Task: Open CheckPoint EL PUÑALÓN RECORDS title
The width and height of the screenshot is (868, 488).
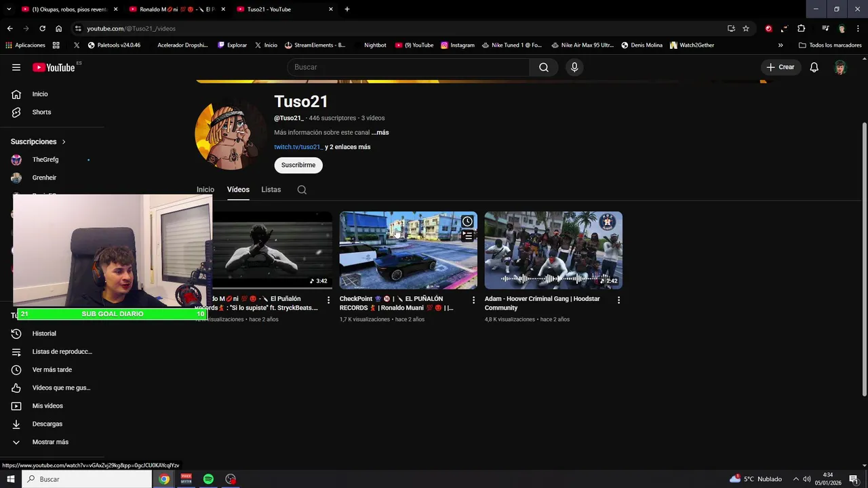Action: [x=397, y=303]
